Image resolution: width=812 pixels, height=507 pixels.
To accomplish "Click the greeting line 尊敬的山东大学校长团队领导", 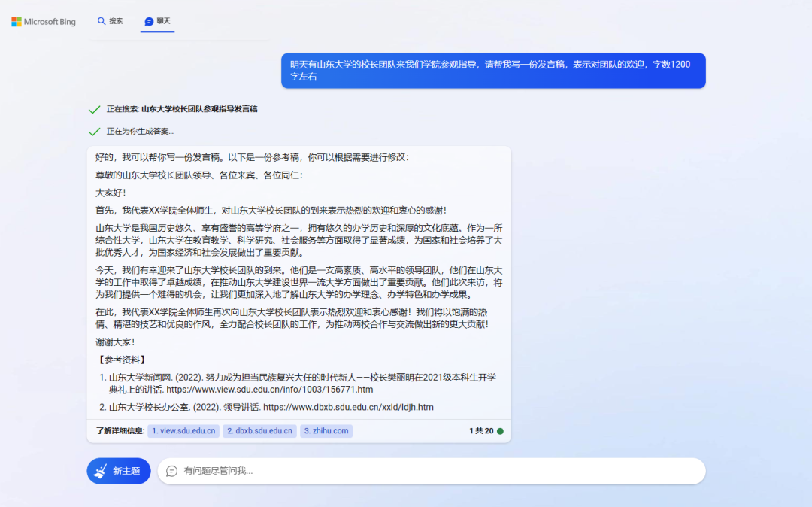I will pyautogui.click(x=198, y=175).
